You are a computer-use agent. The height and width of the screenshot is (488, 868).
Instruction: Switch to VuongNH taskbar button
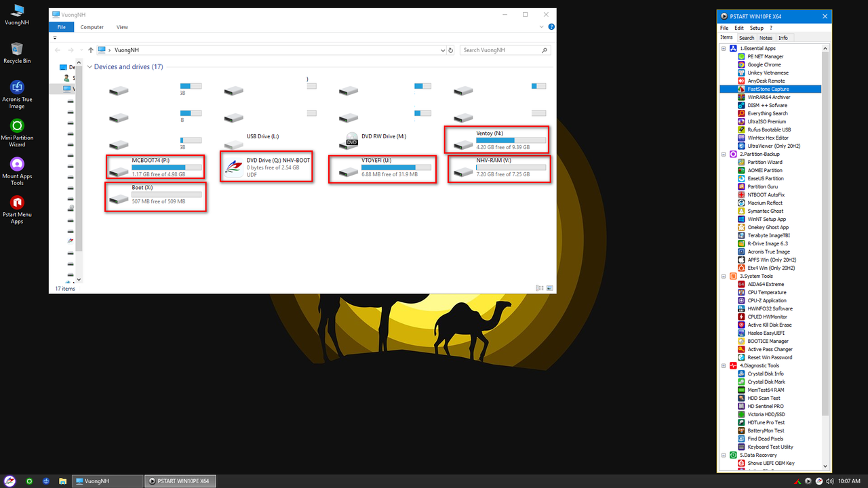[x=107, y=481]
